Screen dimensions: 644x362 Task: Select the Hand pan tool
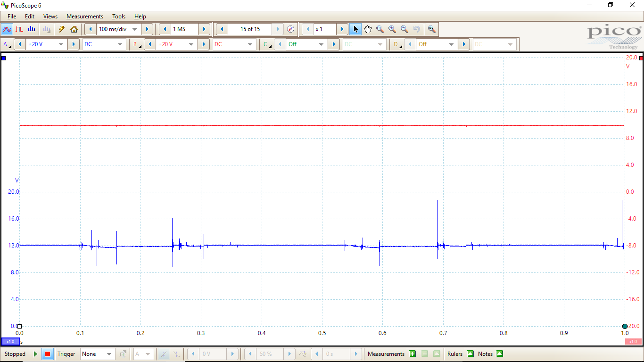[368, 29]
